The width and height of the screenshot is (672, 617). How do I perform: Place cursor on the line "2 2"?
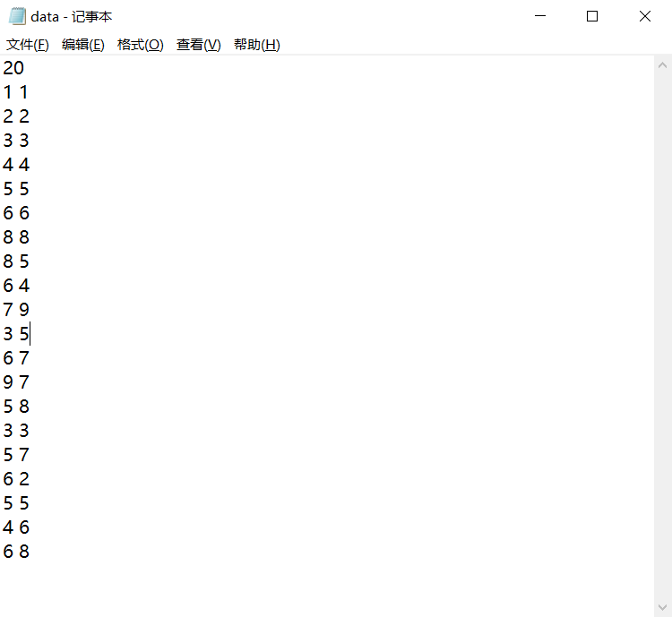[x=16, y=116]
